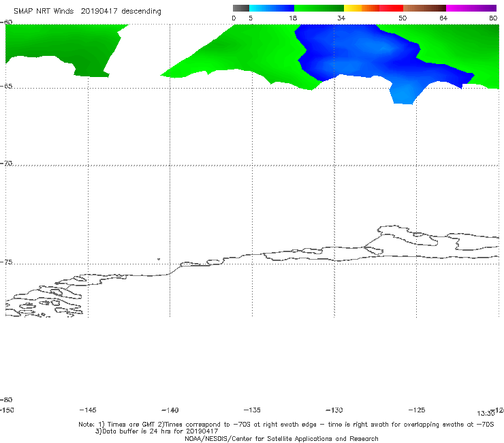
Task: Click the color bar label '34'
Action: 341,18
